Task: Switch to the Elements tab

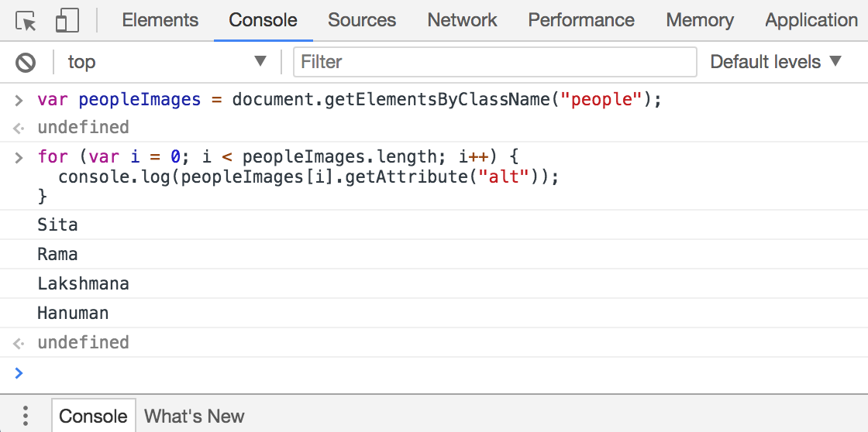Action: (x=160, y=21)
